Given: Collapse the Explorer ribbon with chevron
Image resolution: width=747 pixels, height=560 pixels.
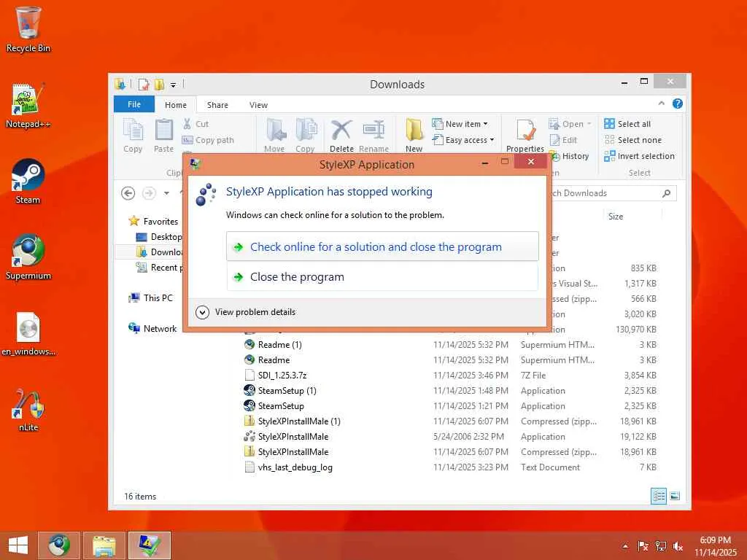Looking at the screenshot, I should coord(661,104).
